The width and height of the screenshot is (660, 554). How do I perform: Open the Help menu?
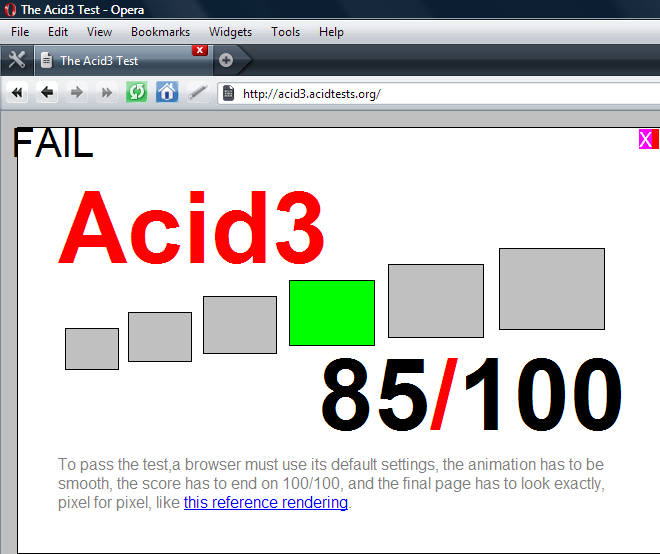[x=331, y=32]
